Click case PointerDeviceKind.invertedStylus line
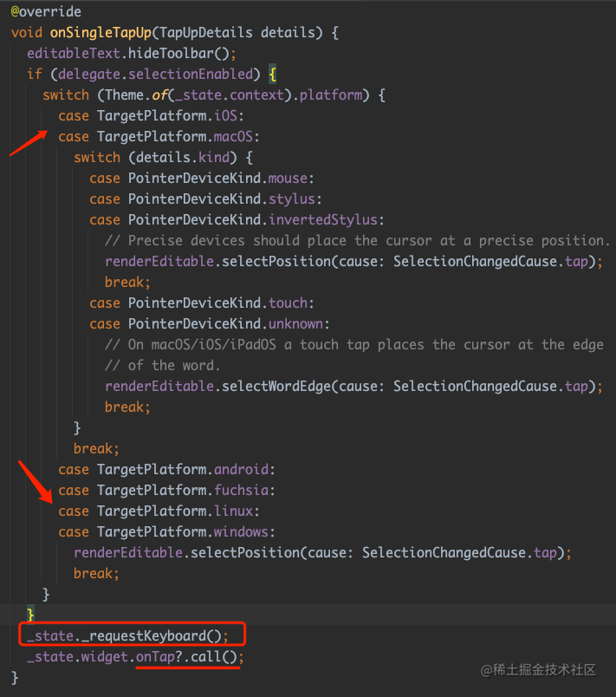Viewport: 616px width, 697px height. point(237,220)
